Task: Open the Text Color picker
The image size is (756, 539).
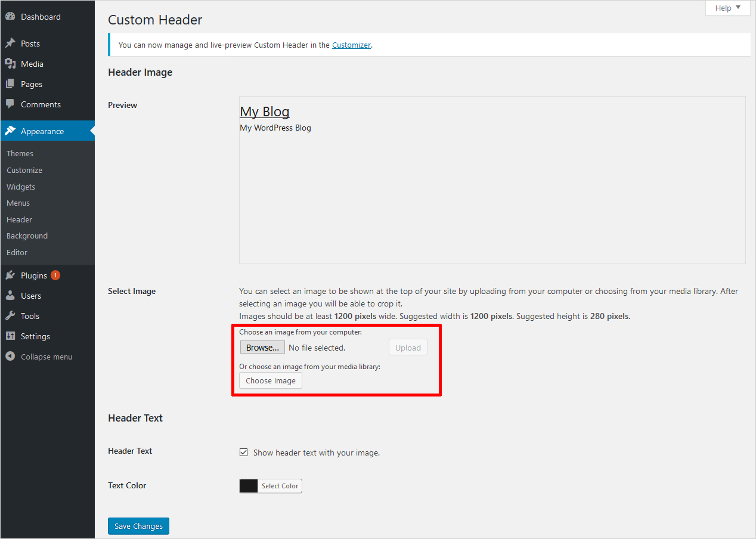Action: point(270,485)
